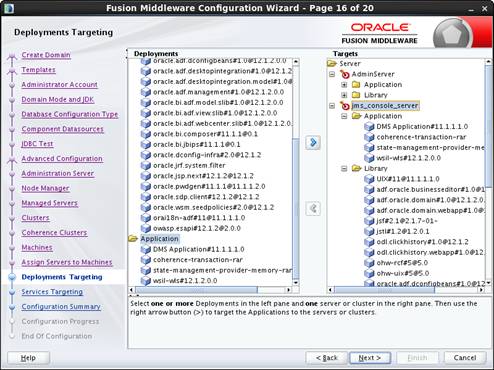
Task: Collapse Application under jms_console_server
Action: pos(344,116)
